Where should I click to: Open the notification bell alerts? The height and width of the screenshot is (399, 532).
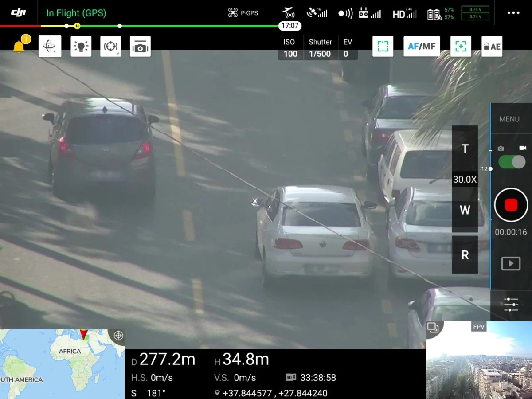tap(20, 45)
